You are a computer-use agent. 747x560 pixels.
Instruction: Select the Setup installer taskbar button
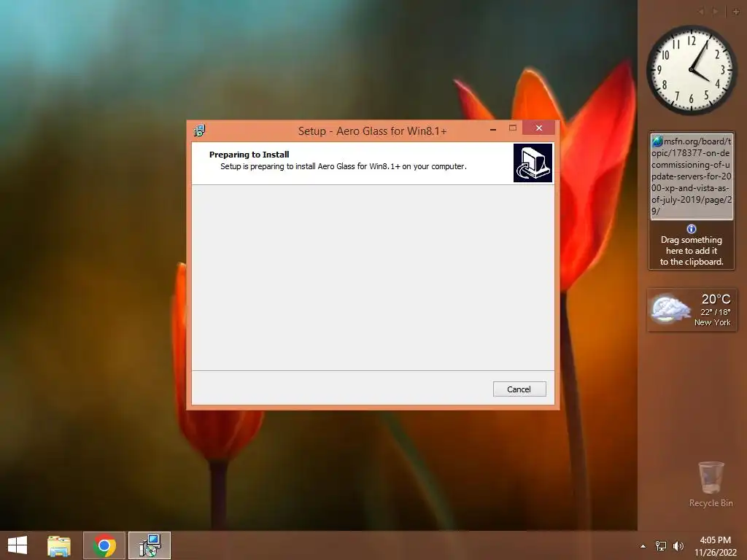point(150,545)
